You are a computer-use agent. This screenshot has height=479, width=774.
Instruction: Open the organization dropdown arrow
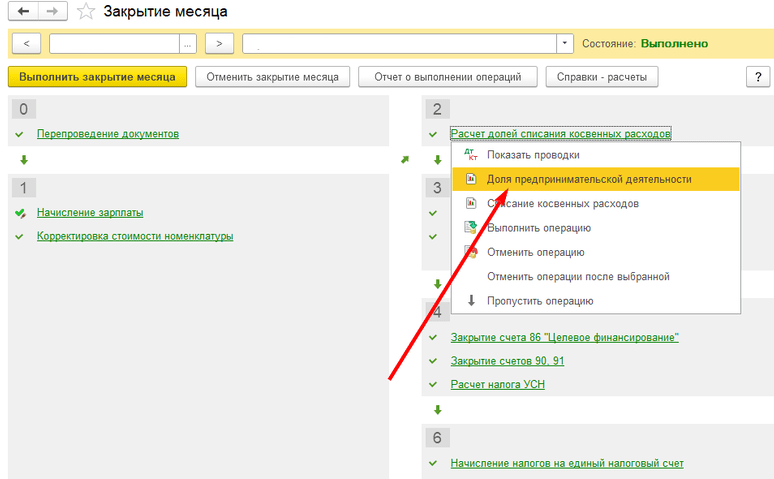[x=566, y=44]
